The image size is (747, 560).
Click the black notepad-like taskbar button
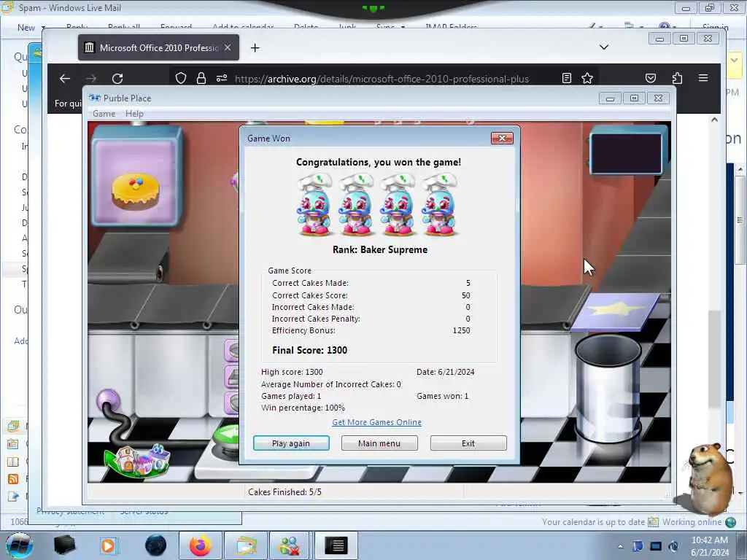tap(336, 545)
